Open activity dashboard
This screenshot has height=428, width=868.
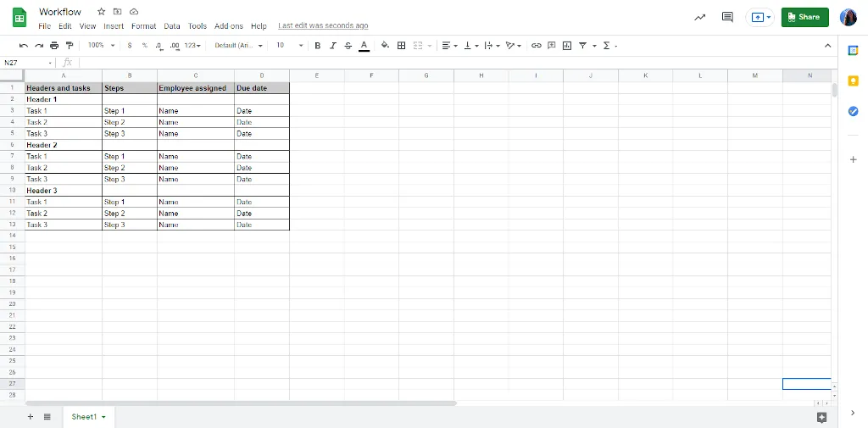point(700,17)
